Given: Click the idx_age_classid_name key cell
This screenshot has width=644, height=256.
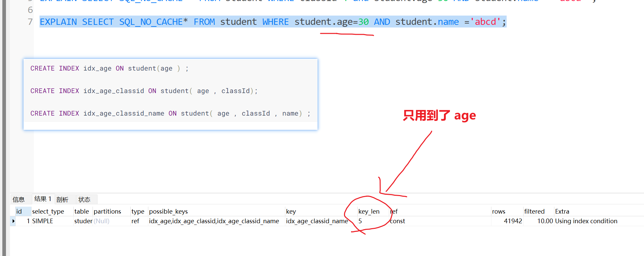Looking at the screenshot, I should click(317, 221).
